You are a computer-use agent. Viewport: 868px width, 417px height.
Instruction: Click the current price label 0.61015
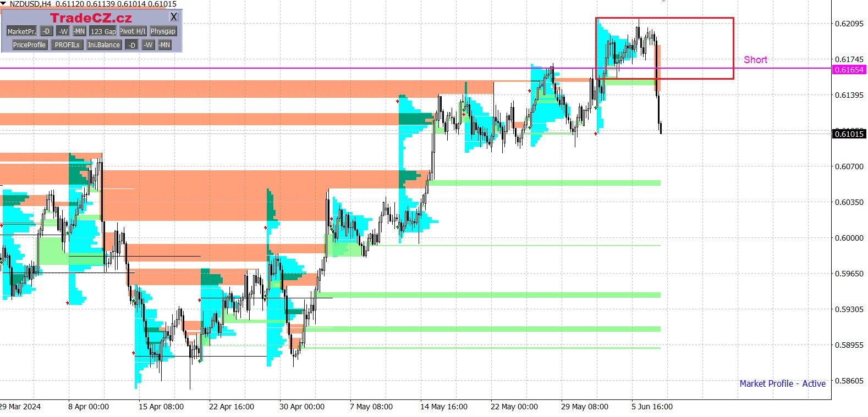point(849,134)
